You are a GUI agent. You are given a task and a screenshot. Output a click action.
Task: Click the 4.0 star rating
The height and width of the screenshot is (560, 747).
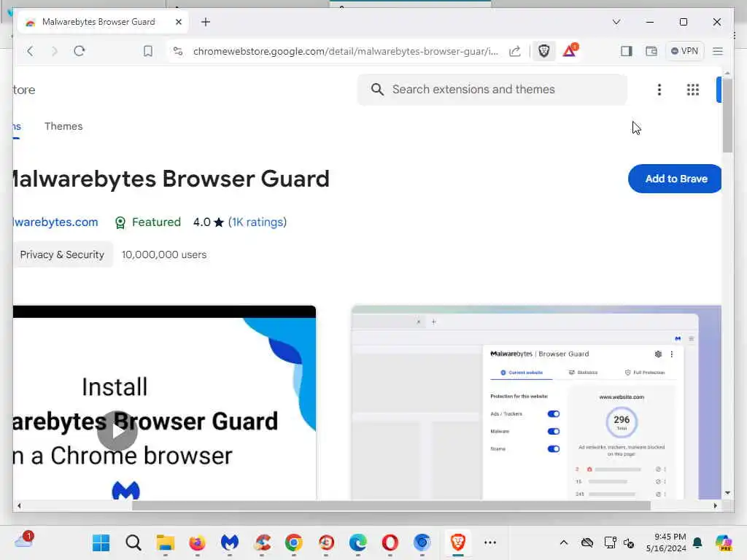pyautogui.click(x=208, y=222)
